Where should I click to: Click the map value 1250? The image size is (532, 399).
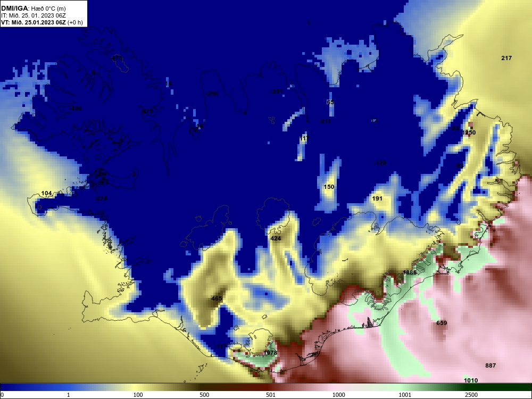(469, 132)
